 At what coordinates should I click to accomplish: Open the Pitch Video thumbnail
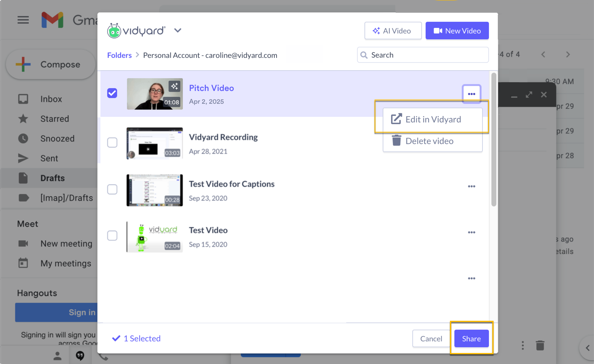155,94
